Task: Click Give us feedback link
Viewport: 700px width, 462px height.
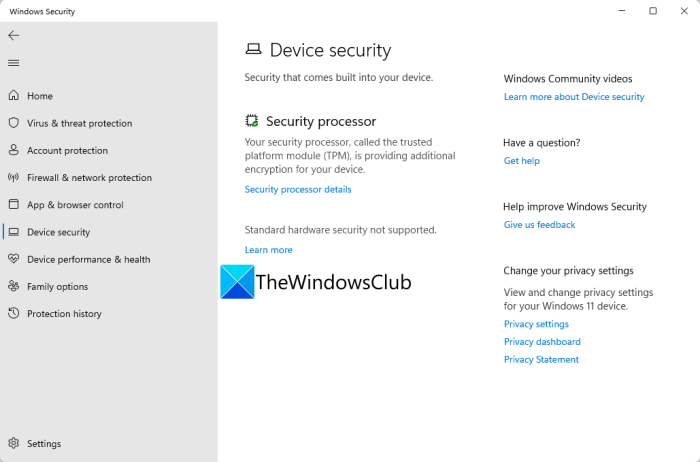Action: pyautogui.click(x=539, y=225)
